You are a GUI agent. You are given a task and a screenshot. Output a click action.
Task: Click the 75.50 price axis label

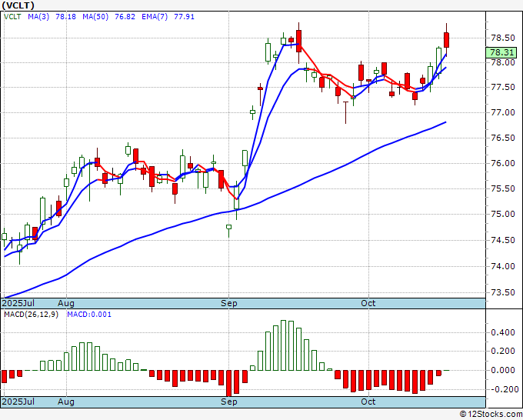(503, 188)
